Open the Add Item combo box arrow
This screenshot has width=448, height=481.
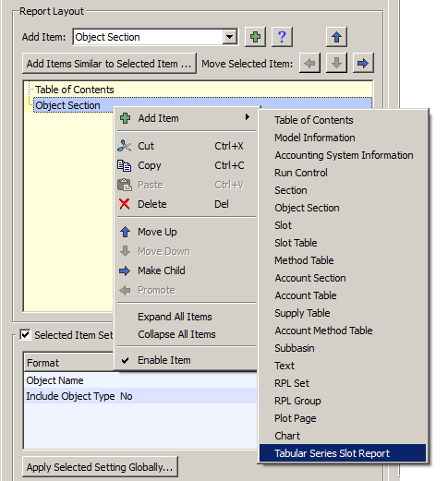pos(230,37)
